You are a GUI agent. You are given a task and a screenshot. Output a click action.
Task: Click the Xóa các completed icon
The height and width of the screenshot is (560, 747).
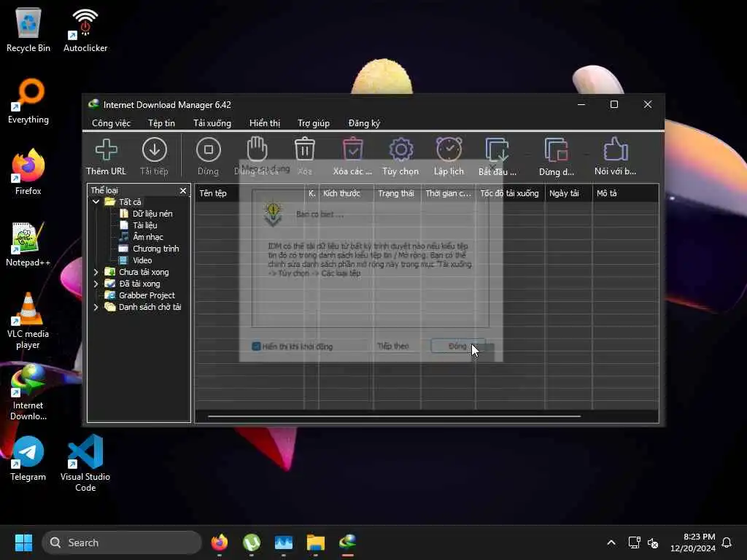pyautogui.click(x=352, y=149)
